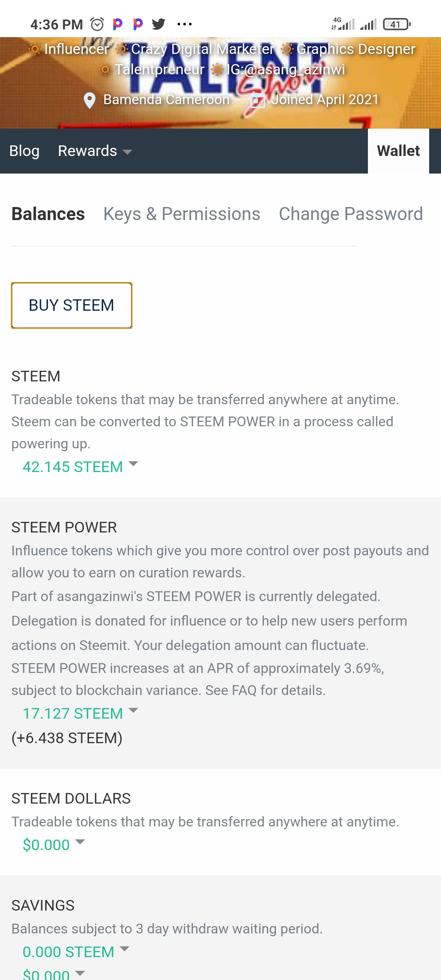Viewport: 441px width, 980px height.
Task: Tap the calendar icon beside Joined date
Action: click(x=258, y=100)
